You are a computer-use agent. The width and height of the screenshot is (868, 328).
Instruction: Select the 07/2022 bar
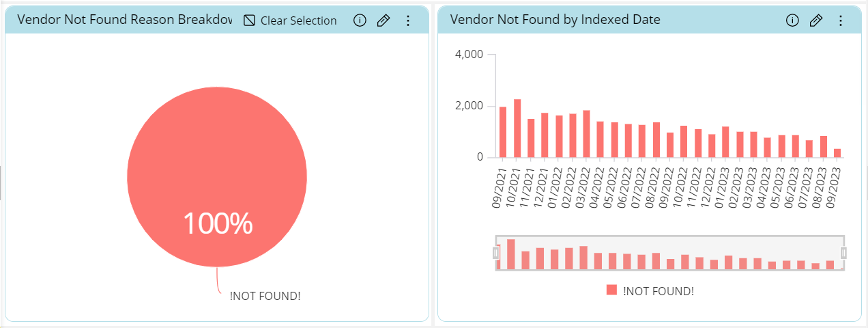click(x=642, y=141)
